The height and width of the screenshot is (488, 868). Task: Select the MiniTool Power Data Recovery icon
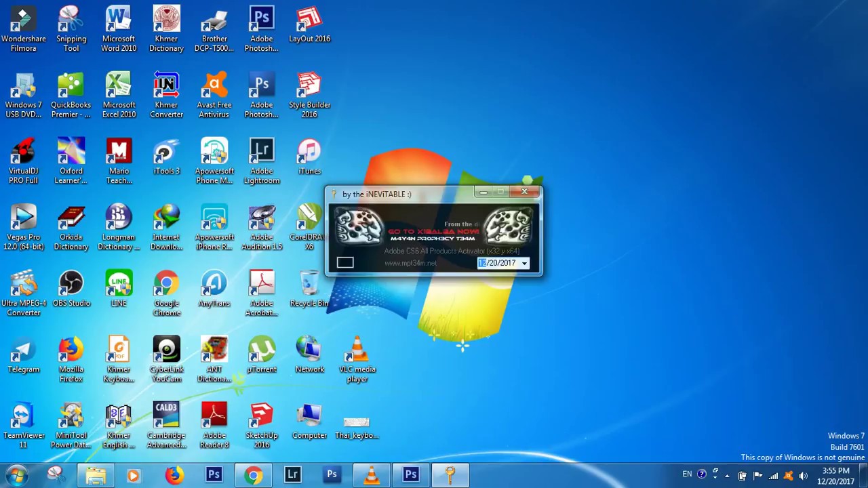71,426
